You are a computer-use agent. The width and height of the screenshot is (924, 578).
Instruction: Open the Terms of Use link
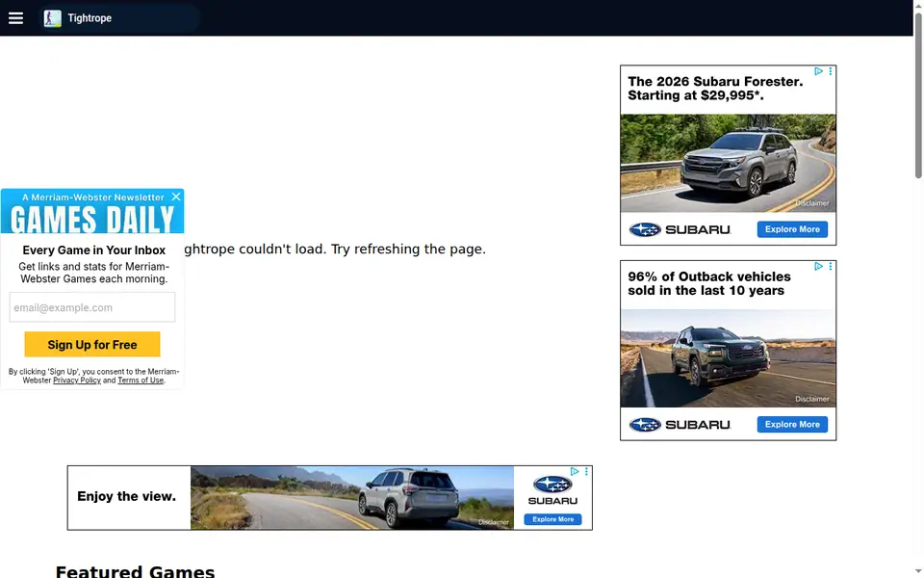[x=141, y=381]
